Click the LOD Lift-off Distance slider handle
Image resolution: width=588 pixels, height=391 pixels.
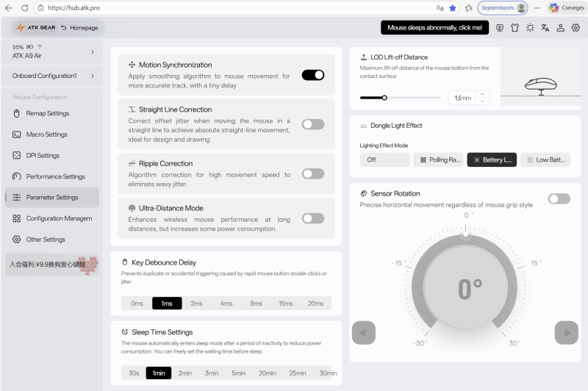384,97
